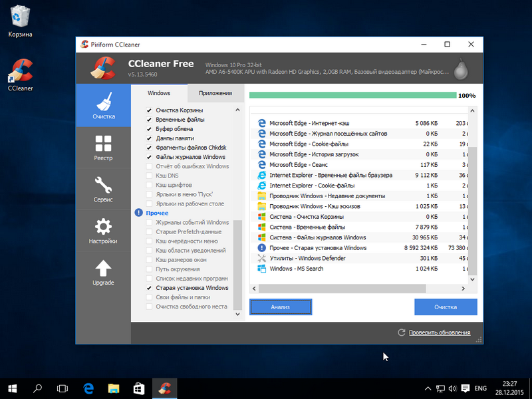Enable the Кэш DNS checkbox
532x399 pixels.
(150, 176)
